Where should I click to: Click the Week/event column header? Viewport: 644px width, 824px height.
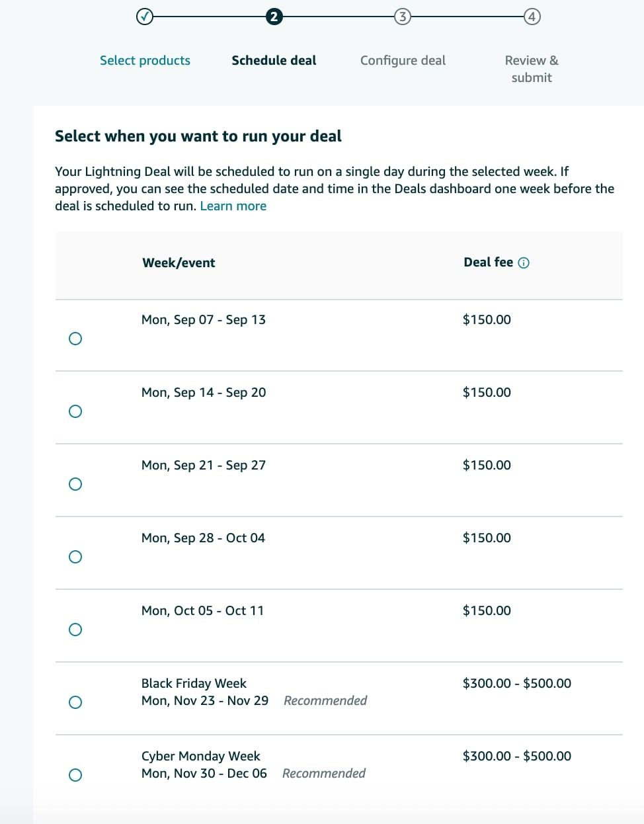point(179,263)
